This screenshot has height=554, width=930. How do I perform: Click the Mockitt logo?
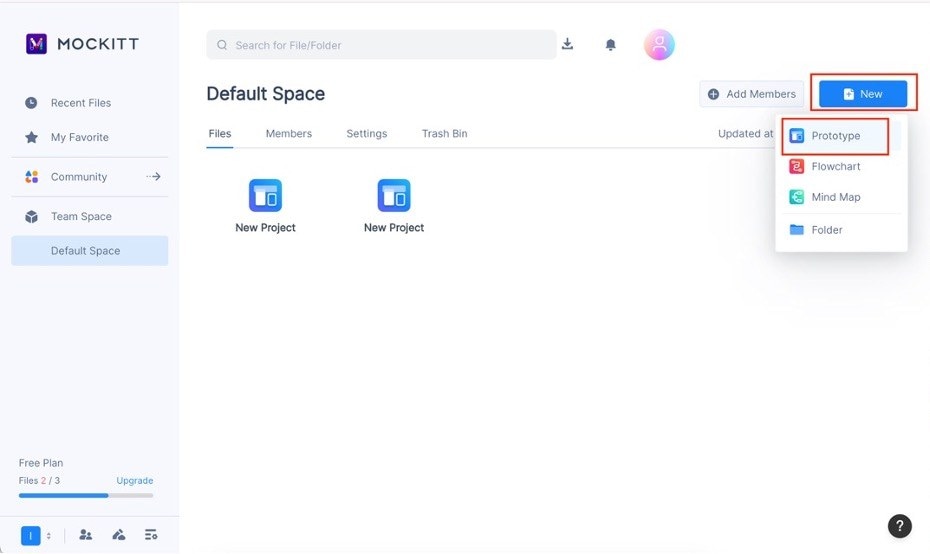click(82, 43)
